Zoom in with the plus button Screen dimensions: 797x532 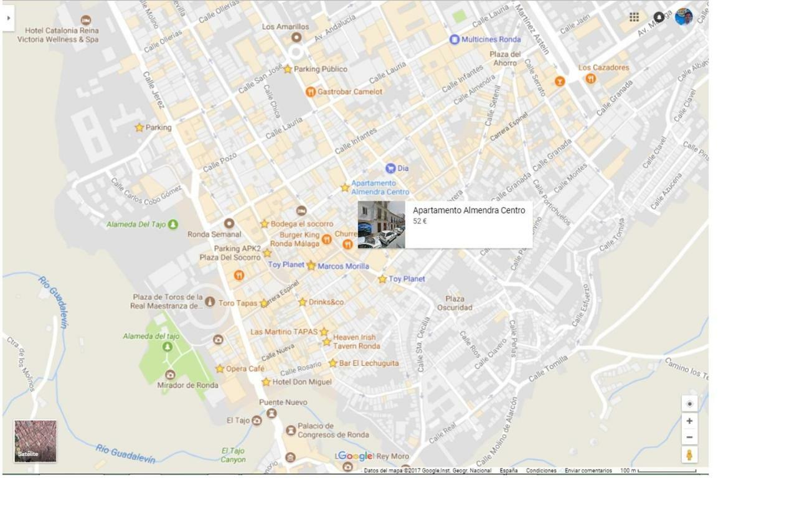(689, 421)
